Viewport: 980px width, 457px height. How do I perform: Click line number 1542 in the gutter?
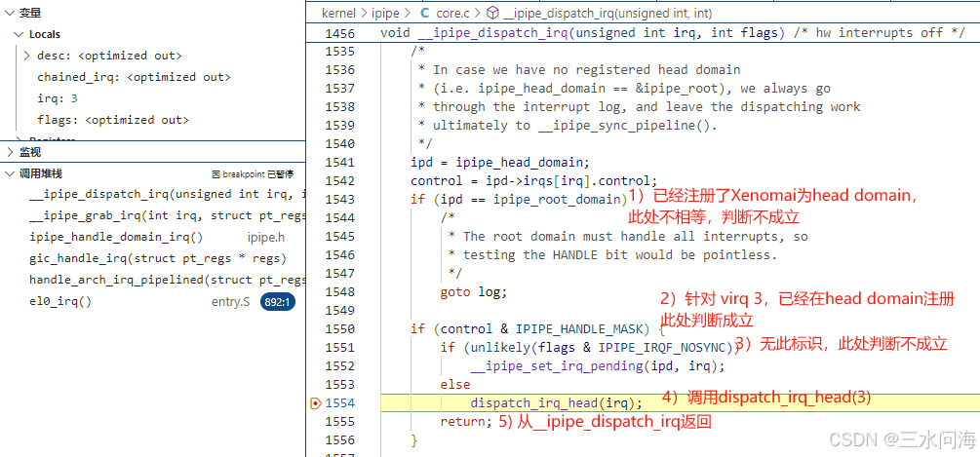pyautogui.click(x=339, y=181)
